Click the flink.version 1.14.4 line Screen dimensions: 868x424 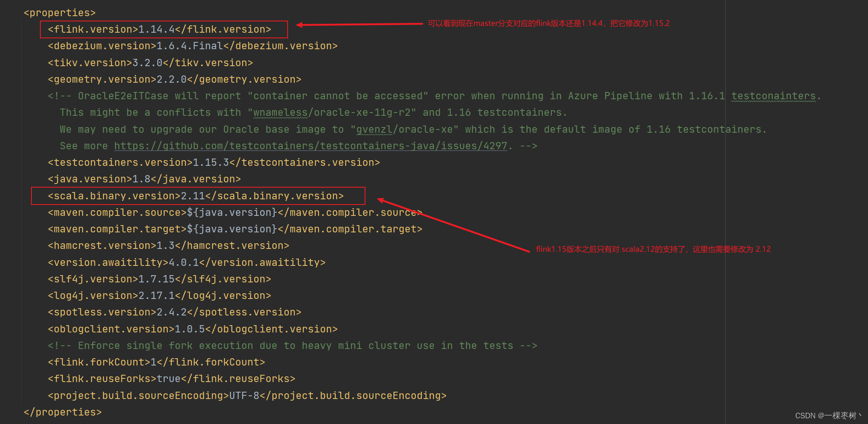pyautogui.click(x=159, y=29)
